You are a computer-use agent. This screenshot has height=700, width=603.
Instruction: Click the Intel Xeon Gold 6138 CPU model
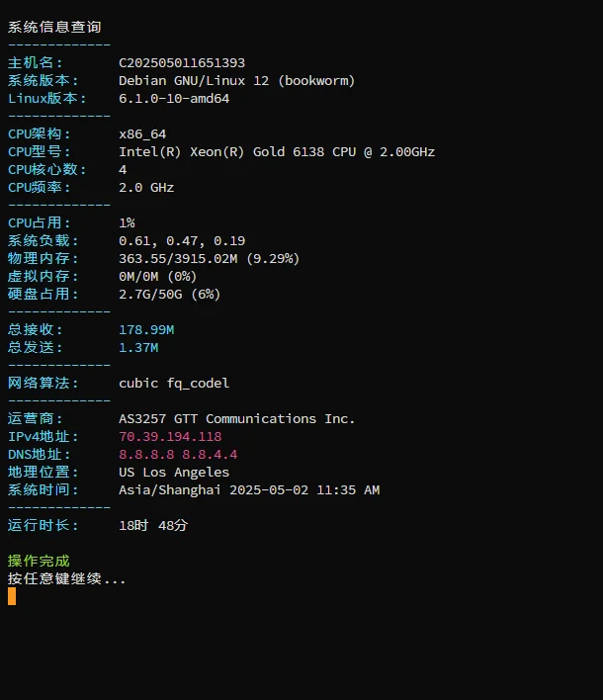pyautogui.click(x=277, y=152)
